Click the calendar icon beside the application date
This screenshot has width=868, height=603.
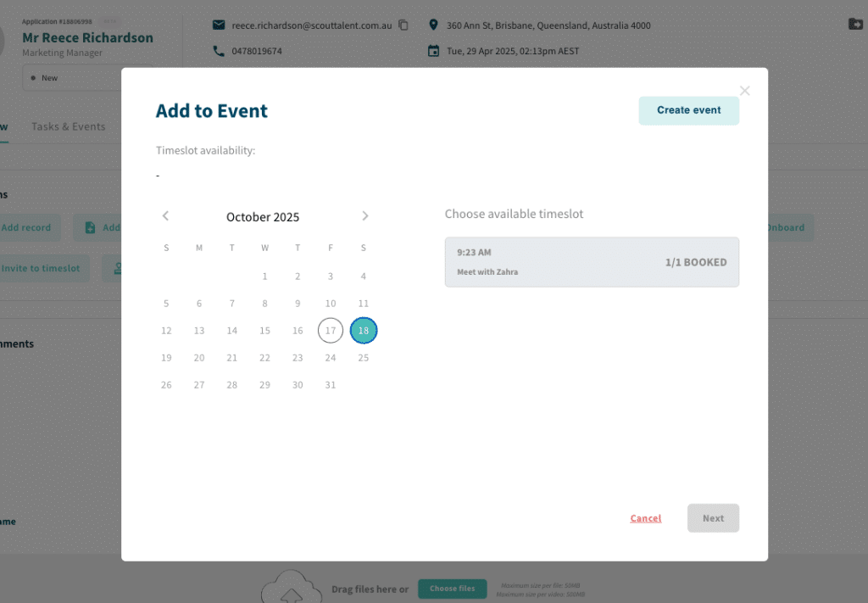434,51
